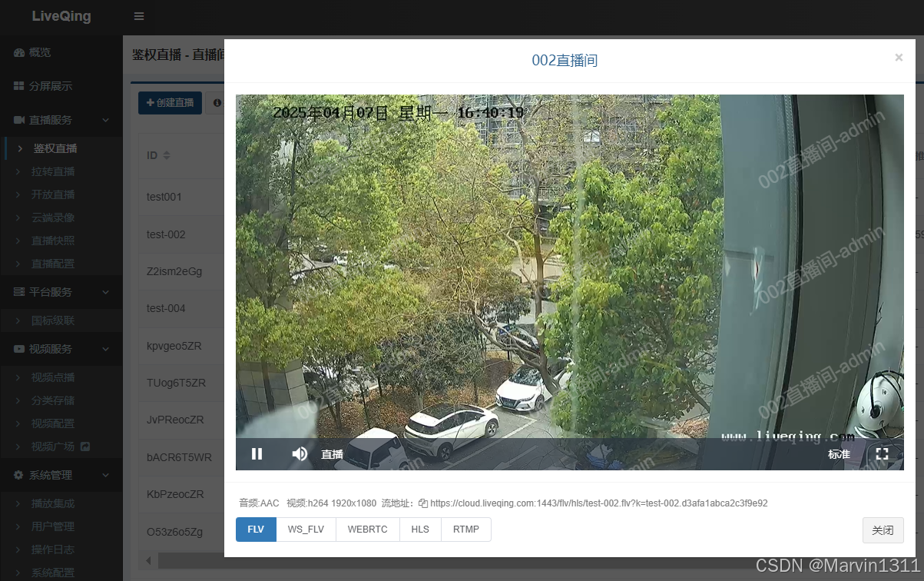This screenshot has height=581, width=924.
Task: Switch to the FLV stream tab
Action: [256, 530]
